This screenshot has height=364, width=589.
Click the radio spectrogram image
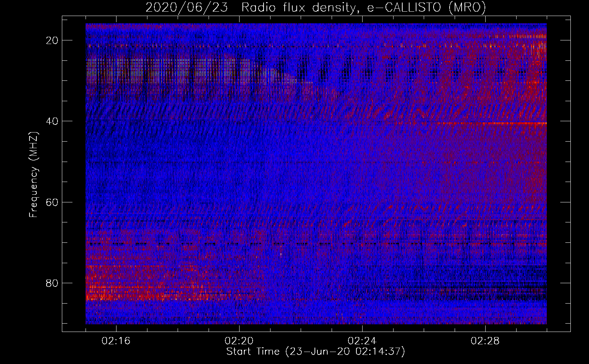[x=316, y=174]
